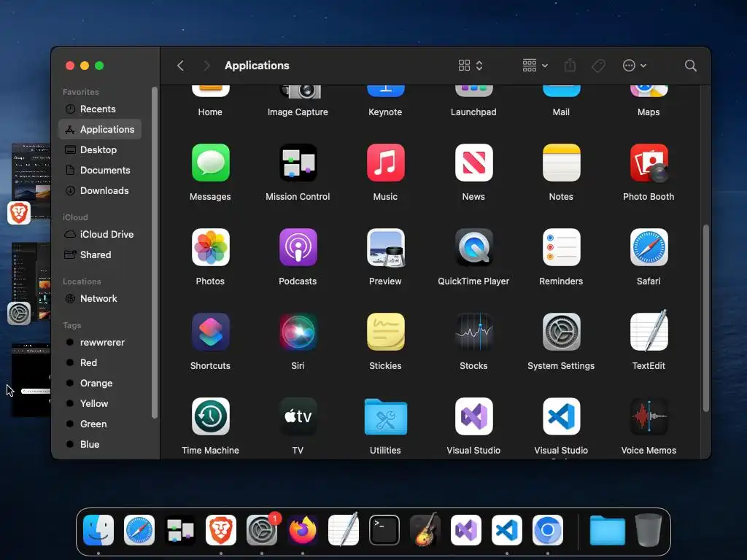Open GarageBand from the Dock

coord(425,530)
